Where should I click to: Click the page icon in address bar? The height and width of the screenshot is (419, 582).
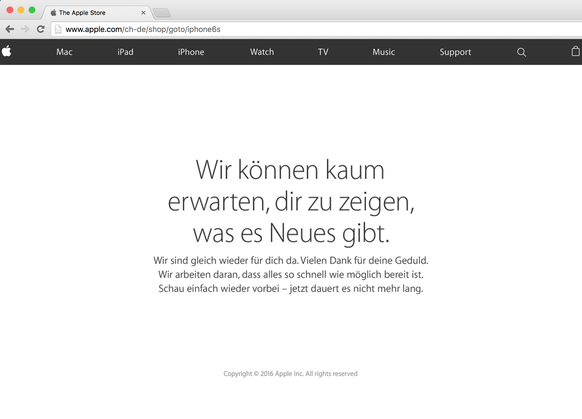click(58, 29)
